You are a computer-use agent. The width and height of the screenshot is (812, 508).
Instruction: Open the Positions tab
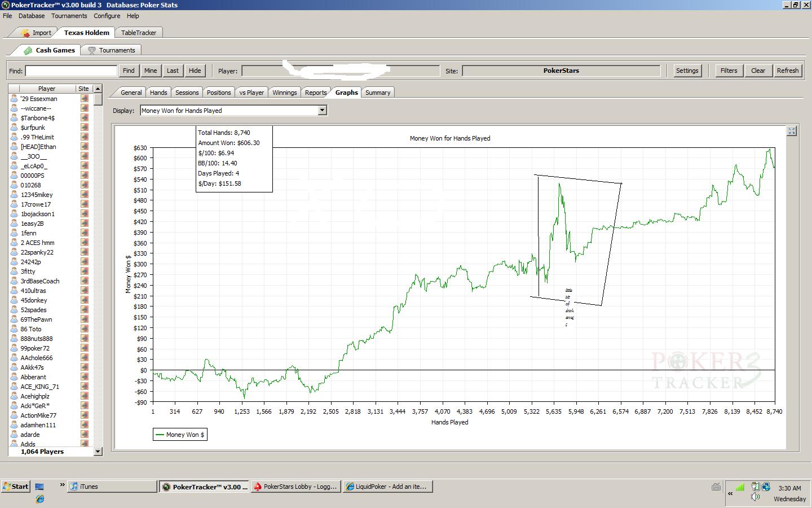219,93
